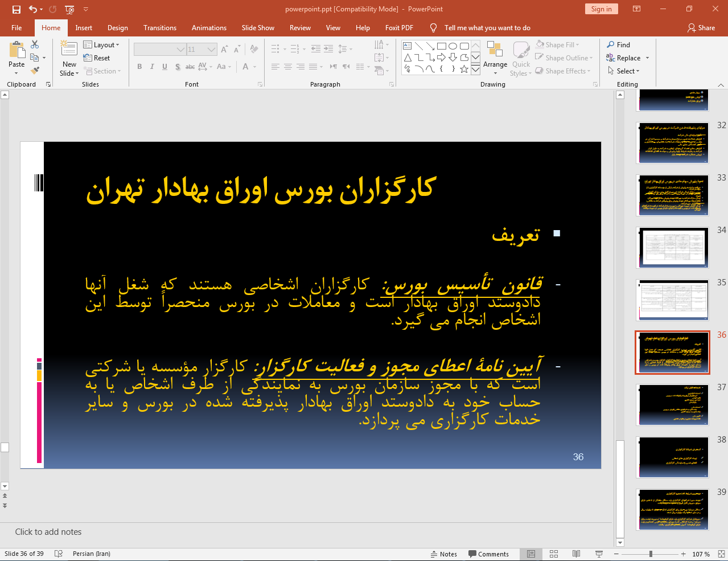This screenshot has width=728, height=561.
Task: Open Reading View from status bar
Action: [x=576, y=554]
